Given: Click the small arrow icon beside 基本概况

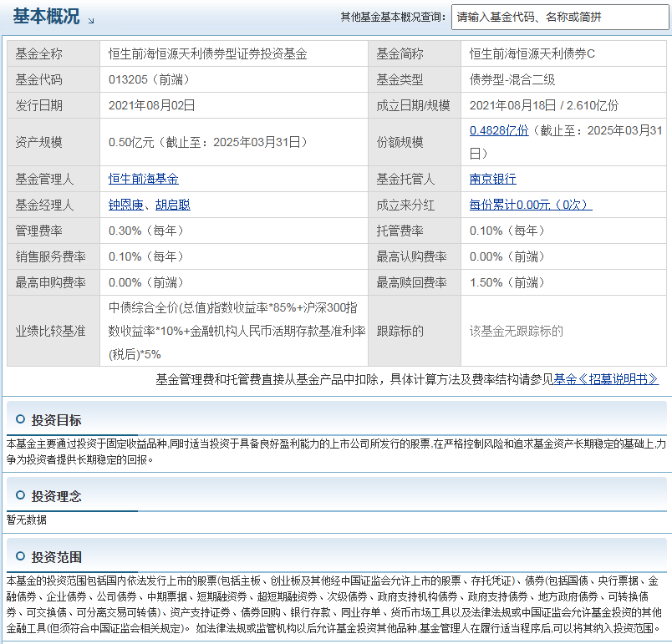Looking at the screenshot, I should pyautogui.click(x=91, y=20).
